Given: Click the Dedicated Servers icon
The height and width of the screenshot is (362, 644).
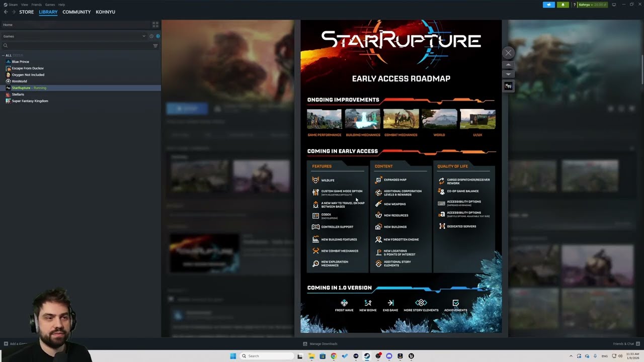Looking at the screenshot, I should point(442,226).
